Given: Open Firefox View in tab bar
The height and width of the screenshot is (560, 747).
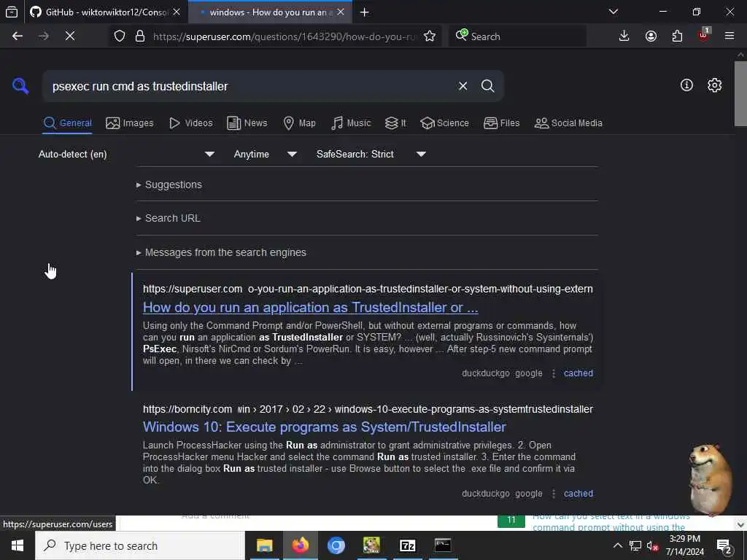Looking at the screenshot, I should 12,12.
